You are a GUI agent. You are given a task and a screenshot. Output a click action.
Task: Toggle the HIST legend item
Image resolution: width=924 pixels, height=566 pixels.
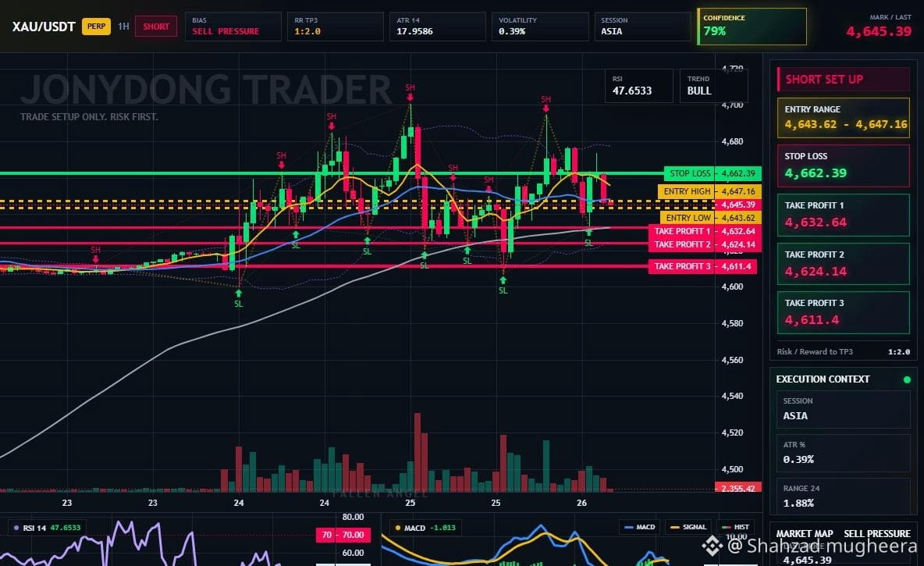tap(736, 527)
